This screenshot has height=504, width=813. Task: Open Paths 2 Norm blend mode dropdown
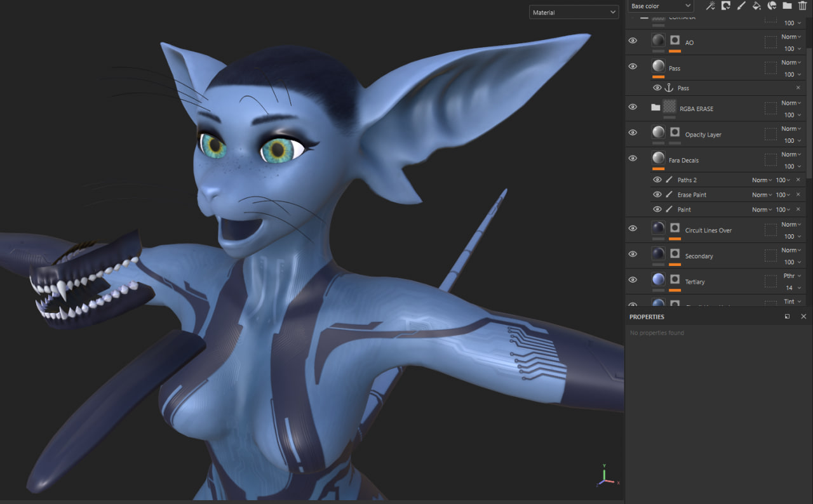762,180
